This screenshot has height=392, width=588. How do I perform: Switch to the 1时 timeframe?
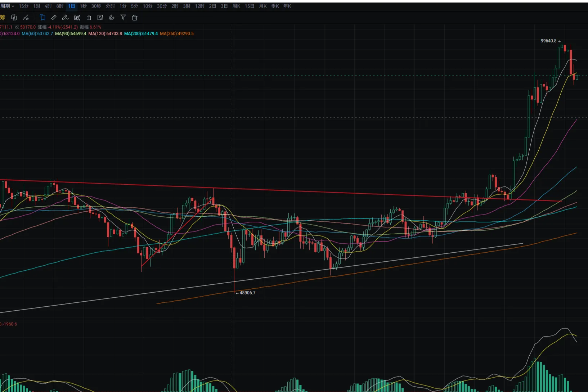[37, 6]
